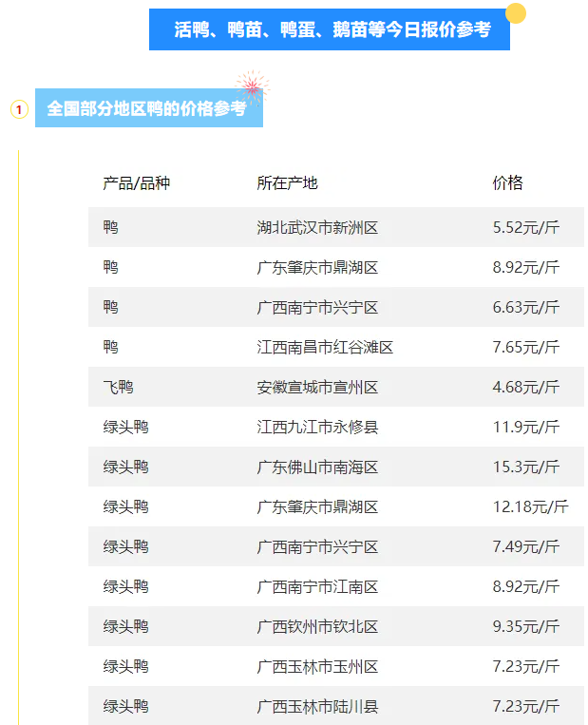Screen dimensions: 588x725
Task: Click the 价格 column header
Action: [507, 183]
